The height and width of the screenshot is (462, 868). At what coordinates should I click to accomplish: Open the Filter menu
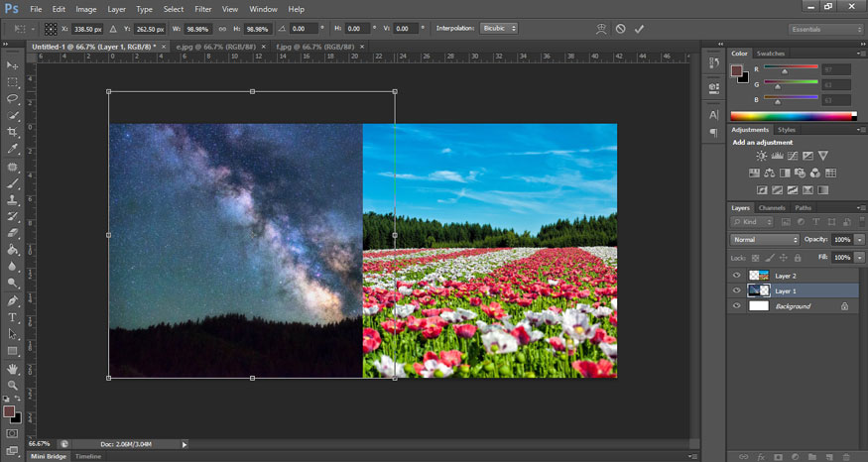click(x=203, y=9)
